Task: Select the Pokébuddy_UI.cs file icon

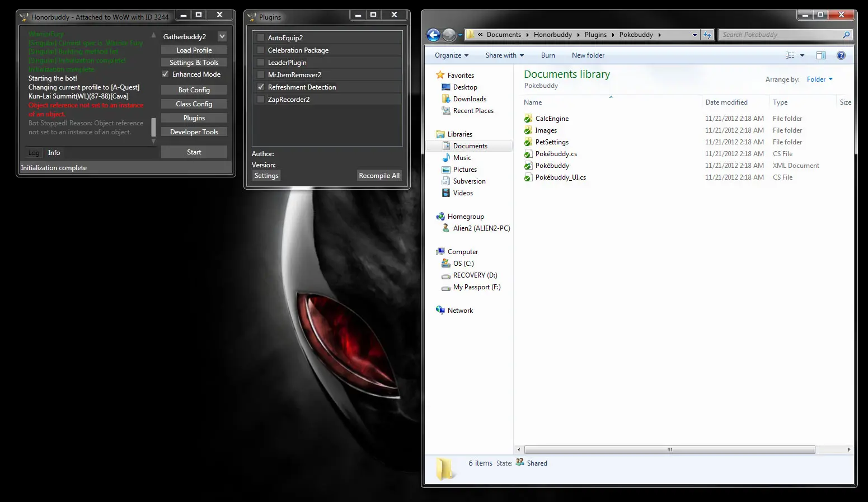Action: coord(528,177)
